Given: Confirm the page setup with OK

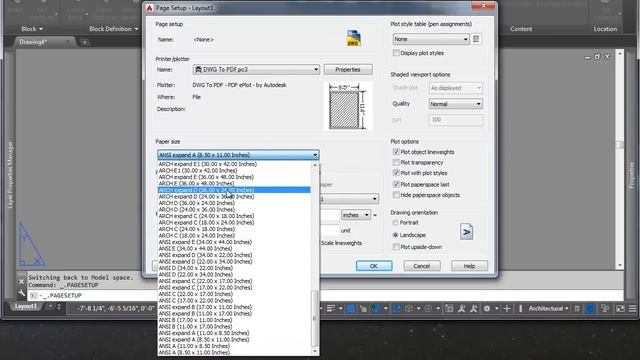Looking at the screenshot, I should [374, 266].
